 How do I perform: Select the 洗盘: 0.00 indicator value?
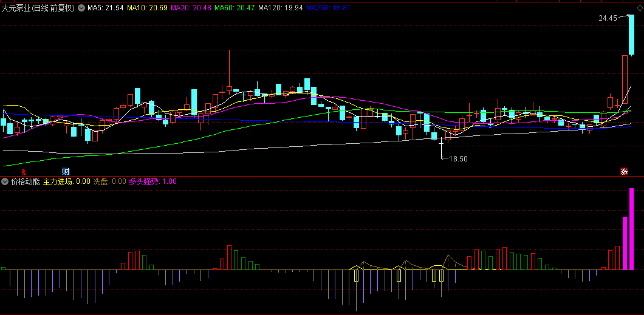tap(109, 181)
